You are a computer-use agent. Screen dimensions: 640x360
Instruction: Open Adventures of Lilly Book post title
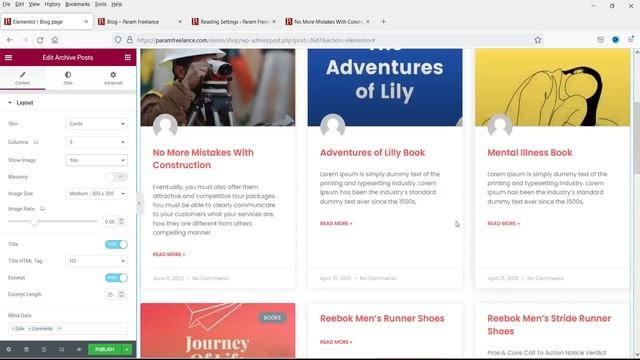(372, 153)
